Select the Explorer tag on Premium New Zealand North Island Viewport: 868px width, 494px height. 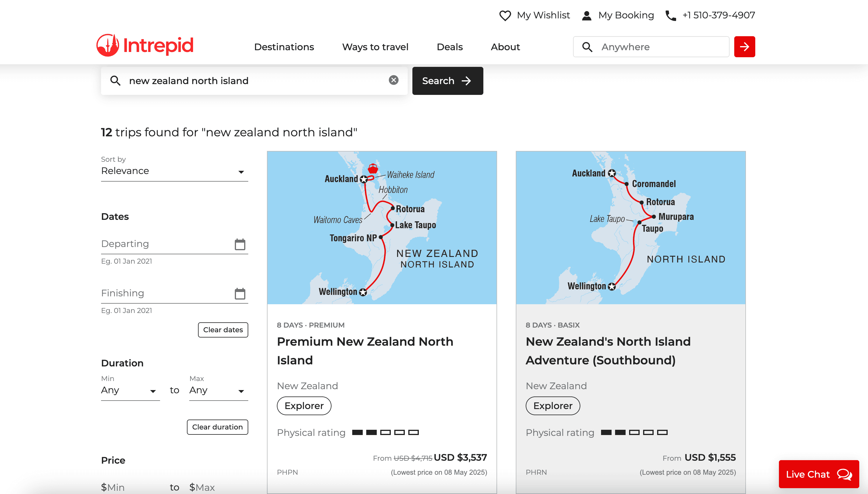pos(304,406)
